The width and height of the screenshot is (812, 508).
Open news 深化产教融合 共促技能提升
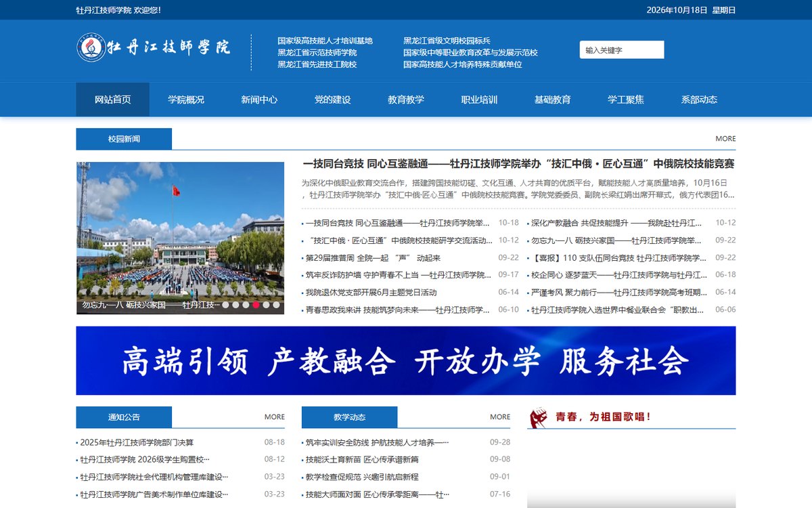pyautogui.click(x=617, y=223)
